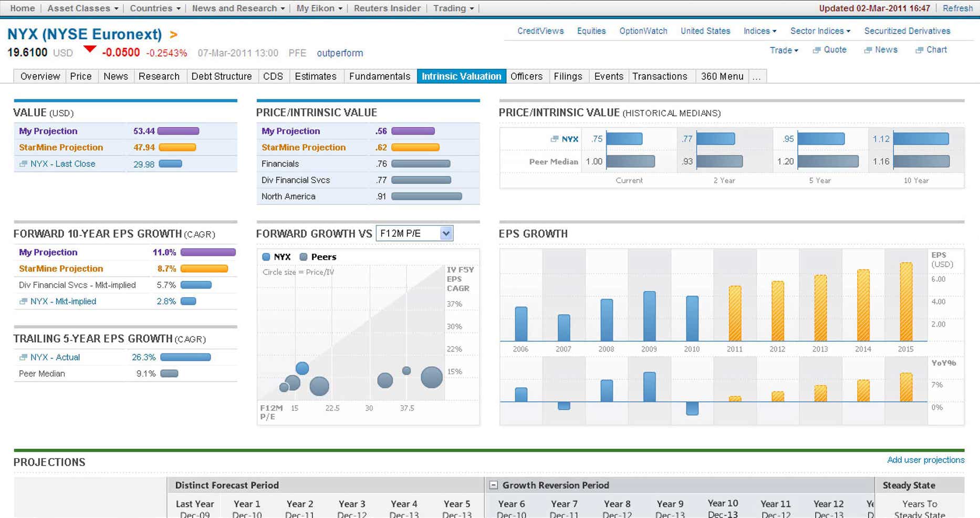Click My Projection value bar 53.44
The height and width of the screenshot is (518, 980).
tap(178, 131)
